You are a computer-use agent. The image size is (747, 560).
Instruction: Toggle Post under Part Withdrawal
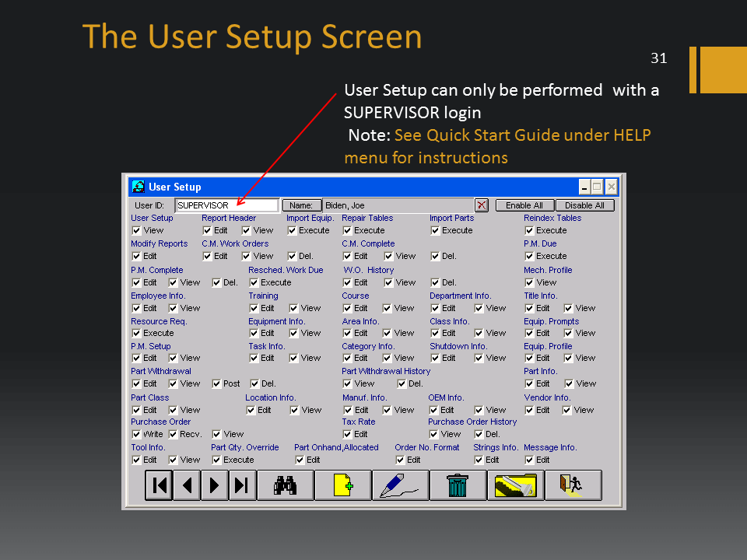coord(217,383)
